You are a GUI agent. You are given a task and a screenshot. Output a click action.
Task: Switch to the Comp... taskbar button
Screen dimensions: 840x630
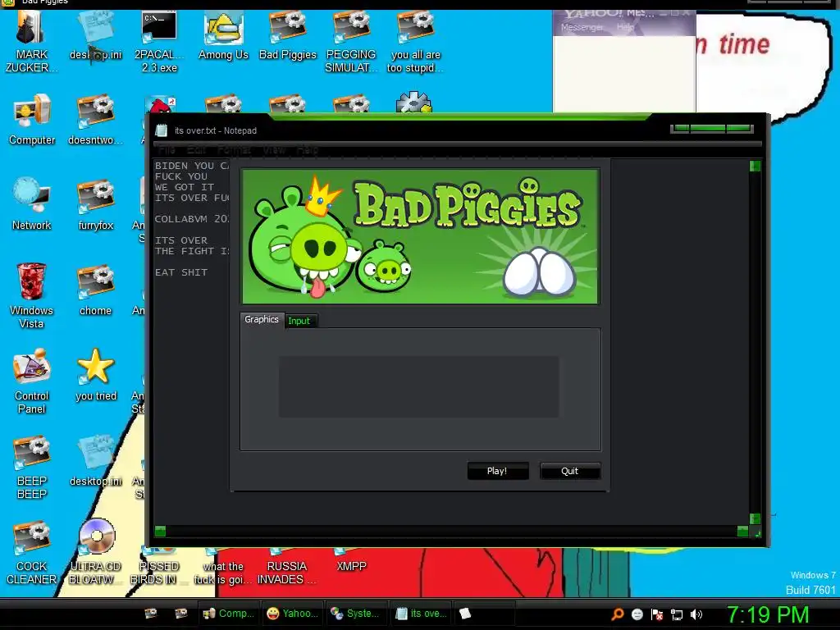(x=229, y=614)
